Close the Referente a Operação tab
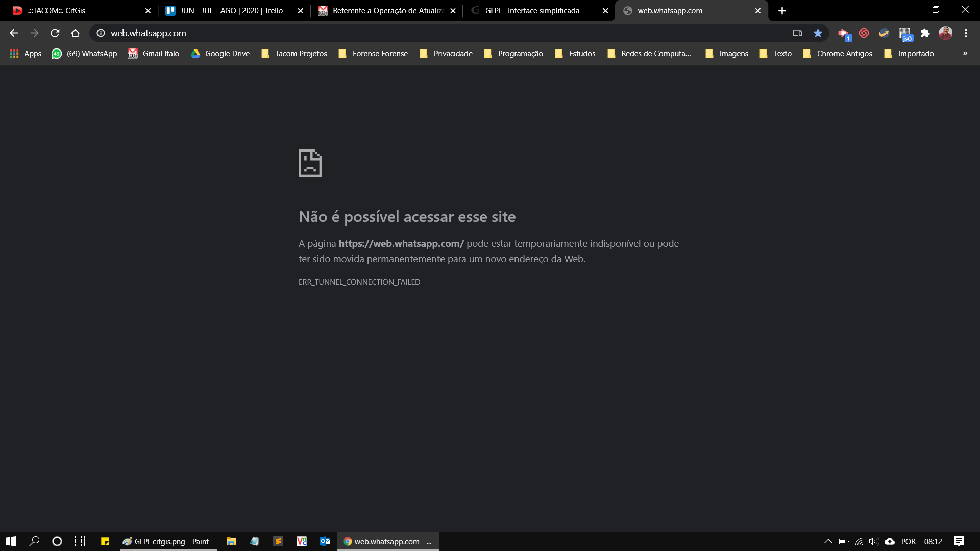The height and width of the screenshot is (551, 980). [453, 11]
